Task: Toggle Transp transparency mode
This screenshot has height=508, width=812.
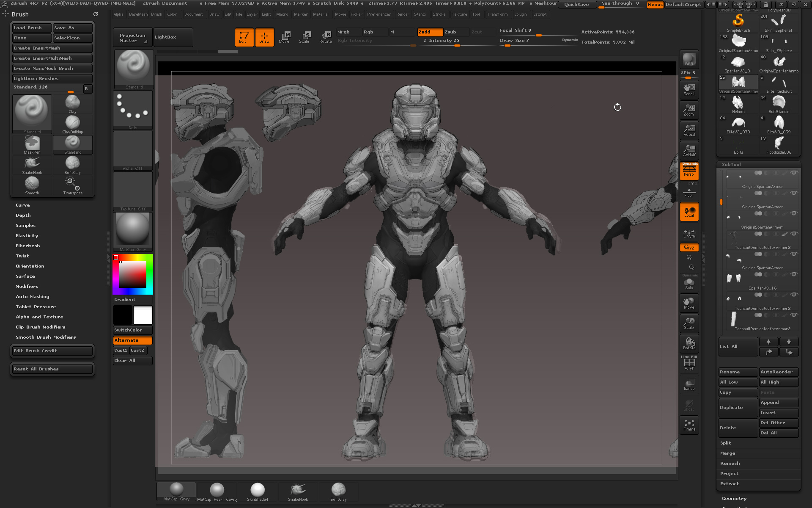Action: click(x=689, y=384)
